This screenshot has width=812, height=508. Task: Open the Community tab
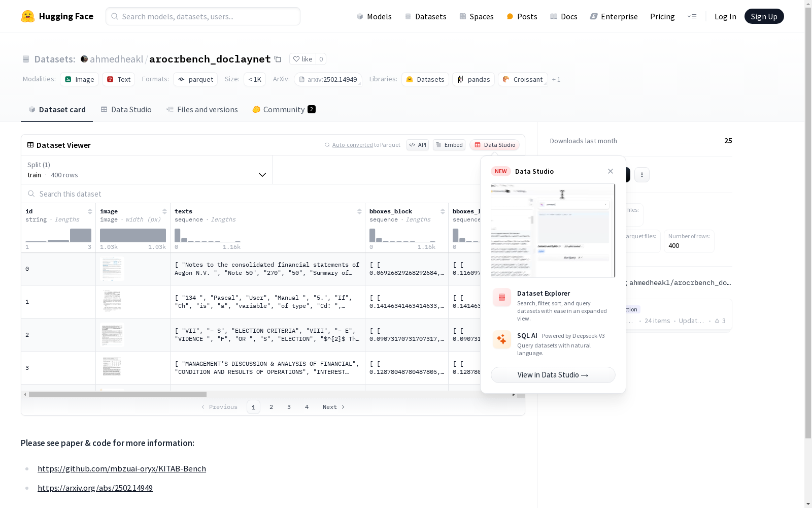point(284,110)
